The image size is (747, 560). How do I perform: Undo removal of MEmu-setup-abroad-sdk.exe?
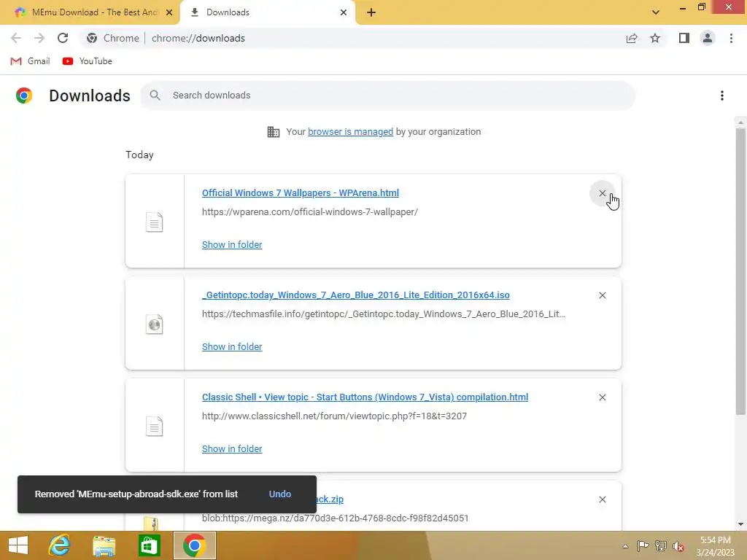pyautogui.click(x=279, y=494)
